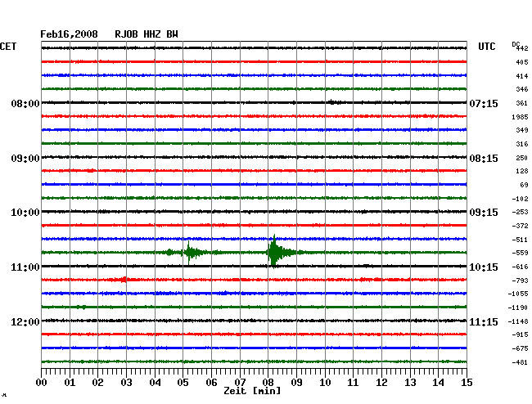This screenshot has height=404, width=532.
Task: Select the 10:00 CET time label
Action: point(25,213)
